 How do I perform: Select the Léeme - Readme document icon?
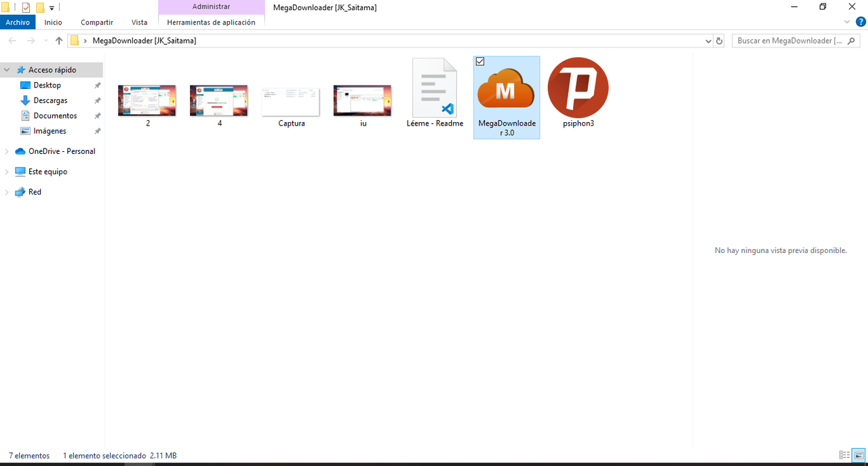coord(435,88)
